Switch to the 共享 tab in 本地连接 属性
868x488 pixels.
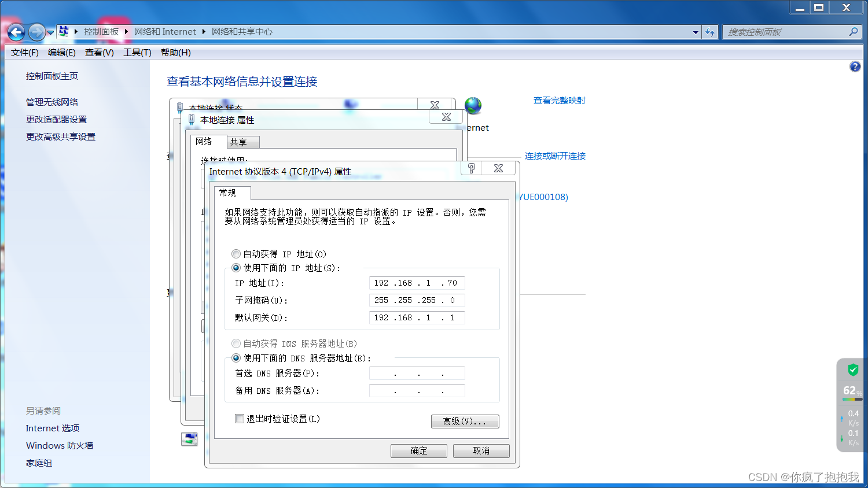pos(243,142)
